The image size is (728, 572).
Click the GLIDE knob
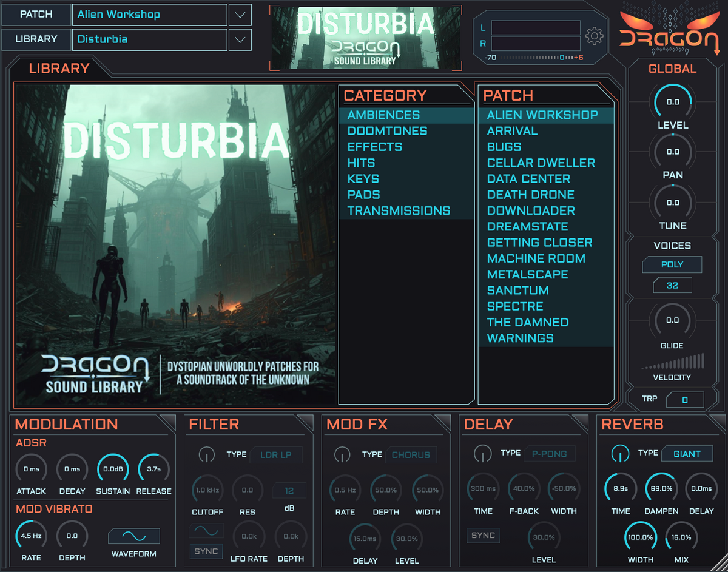pos(673,320)
